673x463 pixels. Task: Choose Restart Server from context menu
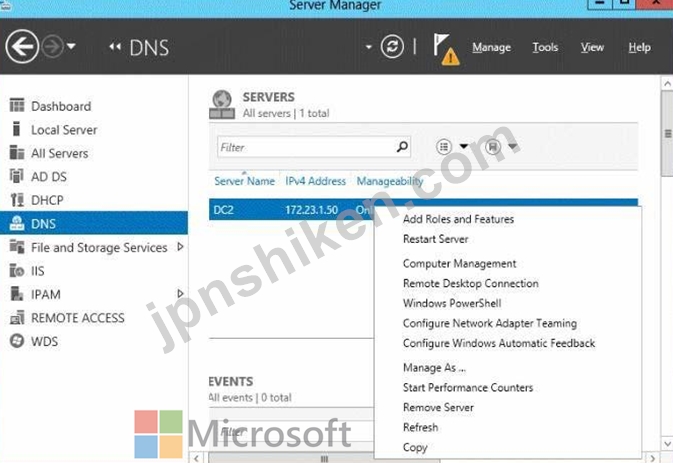click(x=436, y=239)
